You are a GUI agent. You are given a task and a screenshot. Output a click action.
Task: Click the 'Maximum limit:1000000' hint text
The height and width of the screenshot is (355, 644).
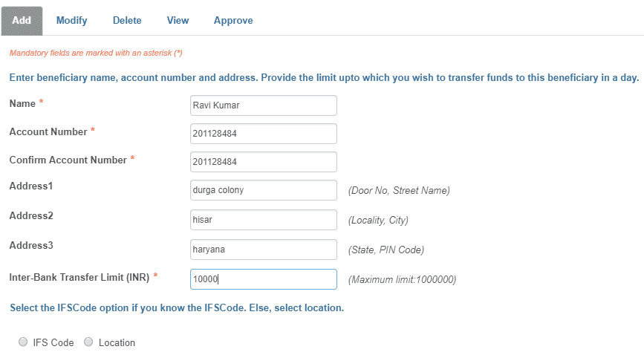(x=402, y=280)
